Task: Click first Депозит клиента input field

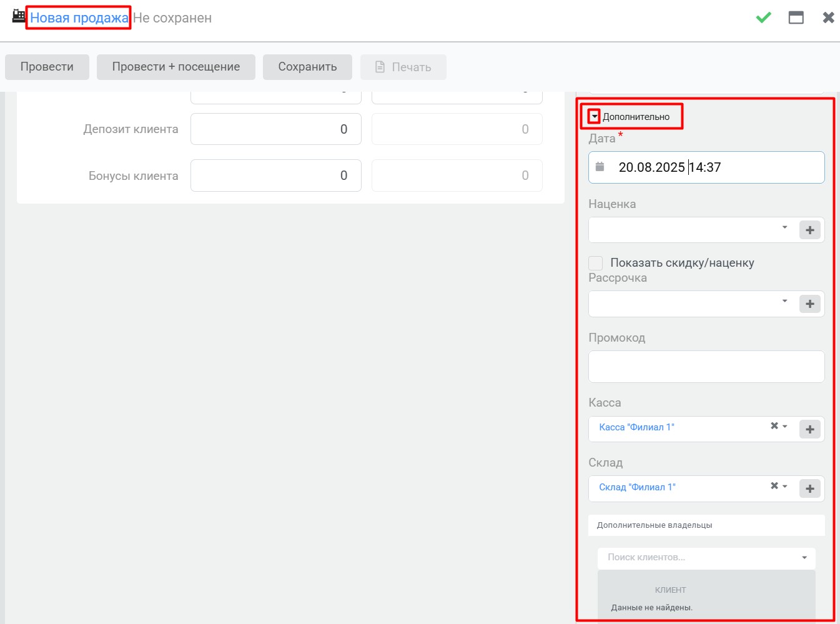Action: [276, 129]
